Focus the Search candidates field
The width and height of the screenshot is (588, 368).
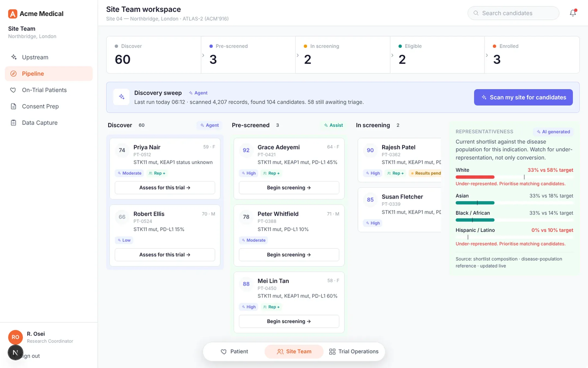point(513,13)
